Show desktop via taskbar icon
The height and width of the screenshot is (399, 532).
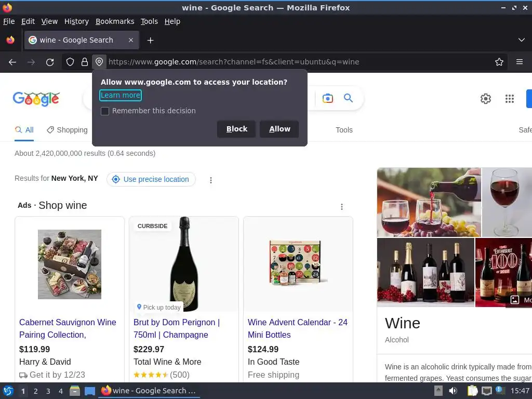(90, 391)
